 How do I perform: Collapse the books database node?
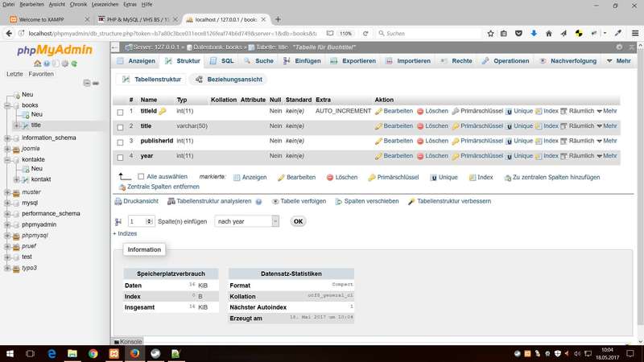pos(7,105)
